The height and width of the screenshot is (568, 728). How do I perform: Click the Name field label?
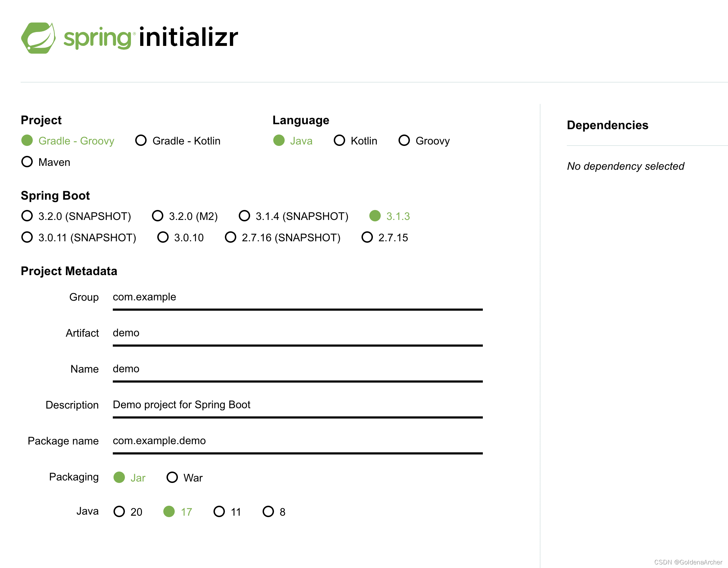tap(84, 369)
